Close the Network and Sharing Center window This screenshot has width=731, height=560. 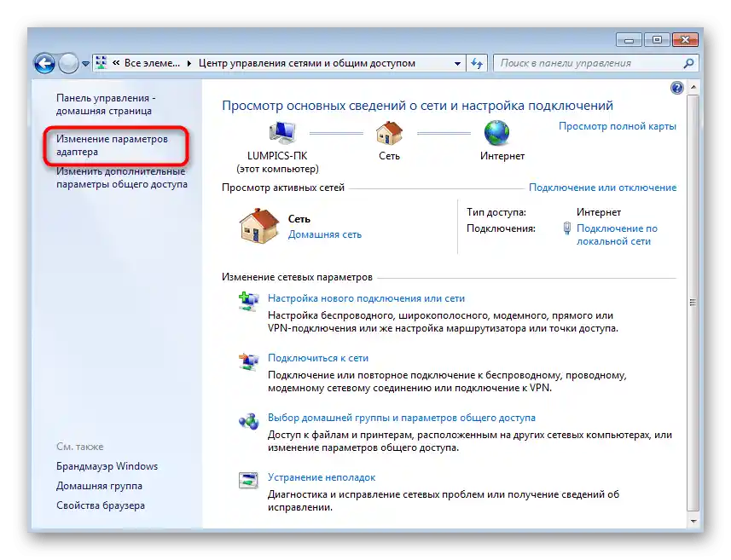tap(685, 40)
